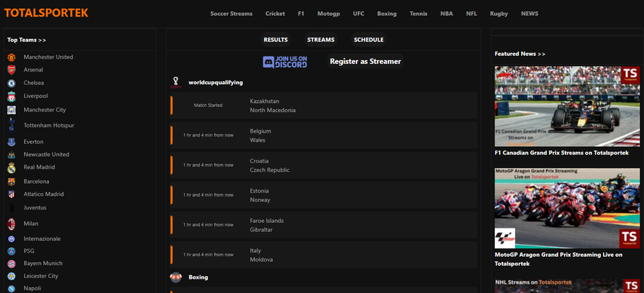This screenshot has width=644, height=293.
Task: Expand the Featured News >> heading
Action: point(520,53)
